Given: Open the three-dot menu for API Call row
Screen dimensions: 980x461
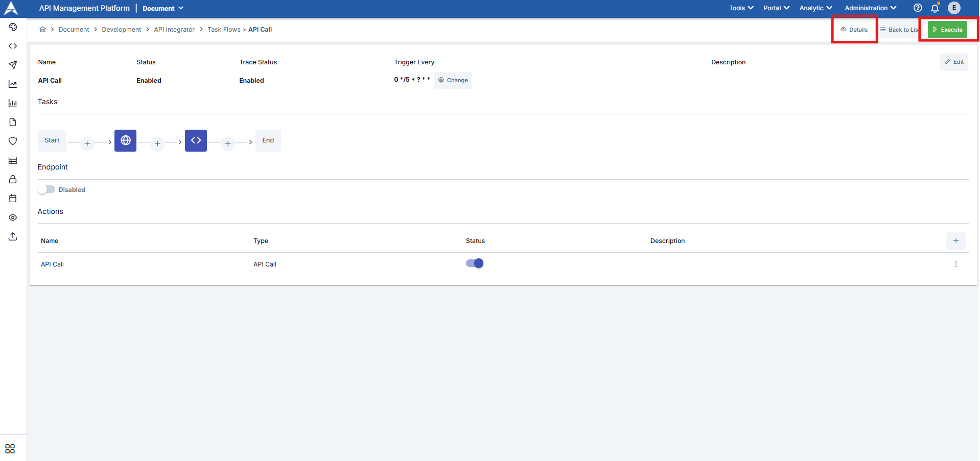Looking at the screenshot, I should pos(955,264).
